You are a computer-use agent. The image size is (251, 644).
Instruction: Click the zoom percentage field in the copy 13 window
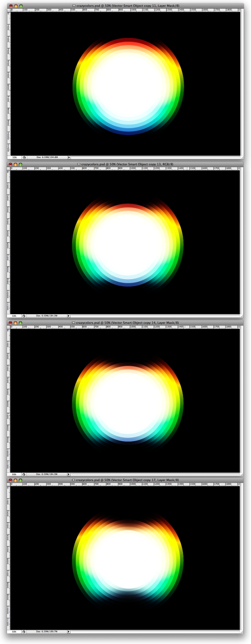click(14, 316)
